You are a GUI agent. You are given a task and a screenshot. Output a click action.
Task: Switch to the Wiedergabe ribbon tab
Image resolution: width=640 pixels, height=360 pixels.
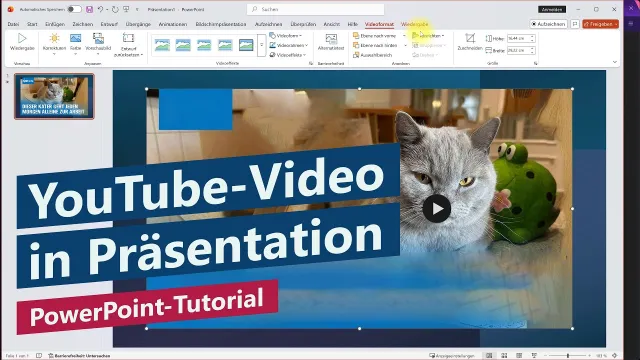tap(415, 24)
